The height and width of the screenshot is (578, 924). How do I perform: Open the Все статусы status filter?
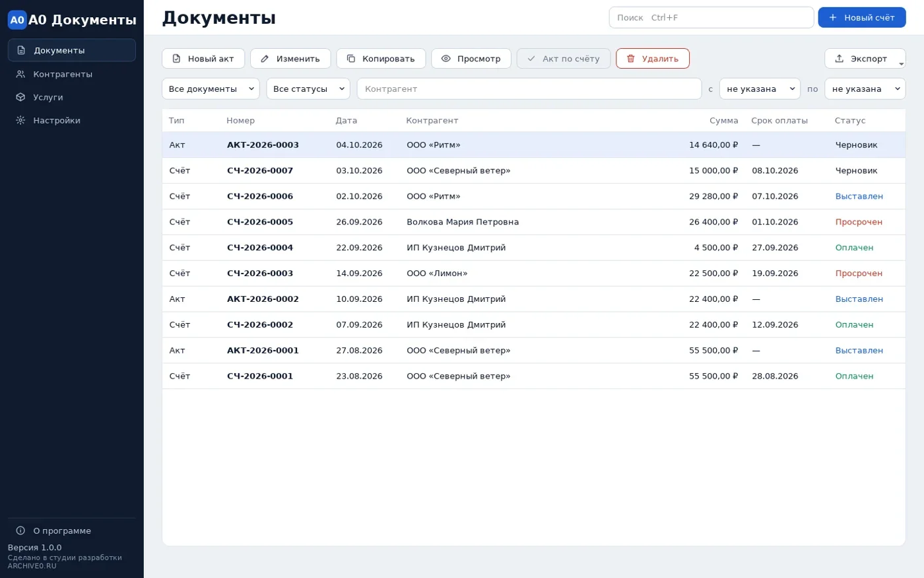point(308,89)
